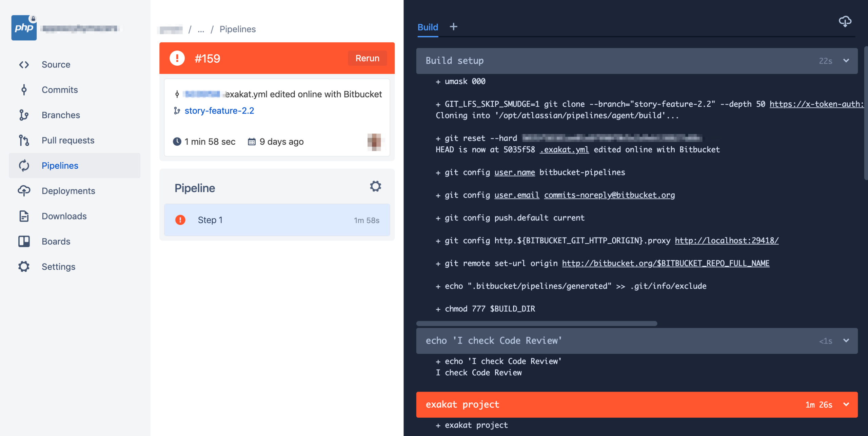Switch to the Build tab

(428, 27)
